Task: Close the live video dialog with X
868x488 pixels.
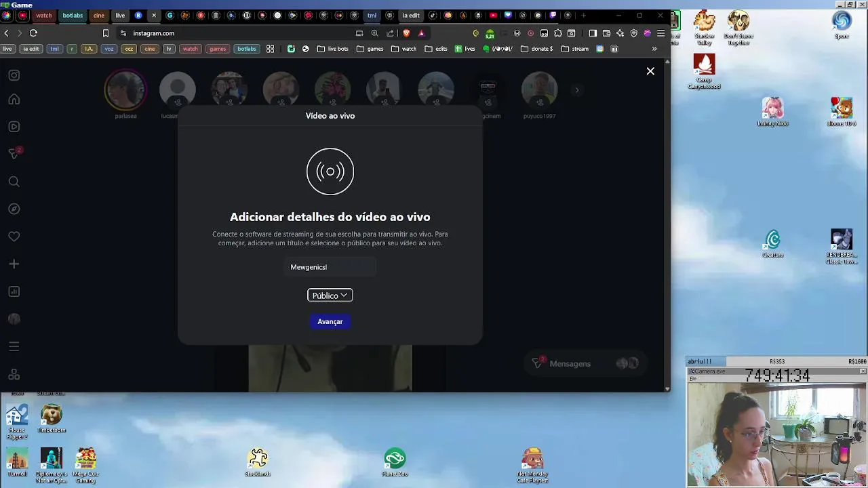Action: click(650, 71)
